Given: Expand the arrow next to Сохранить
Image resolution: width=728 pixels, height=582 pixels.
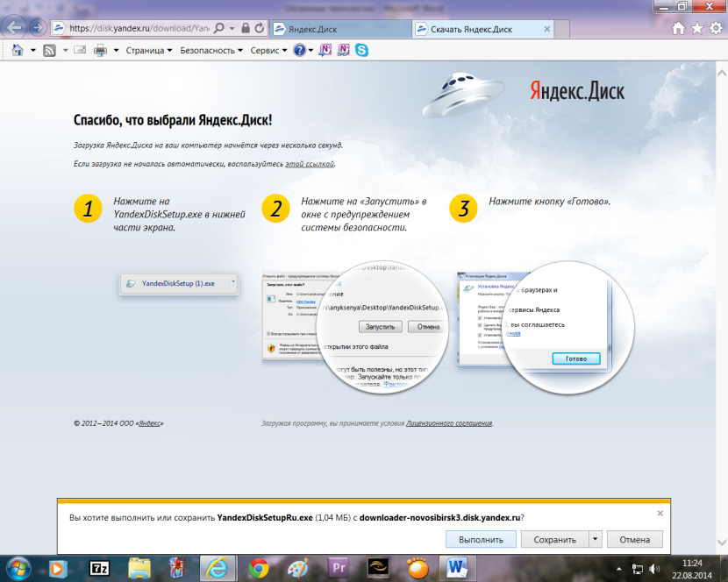Looking at the screenshot, I should tap(595, 539).
